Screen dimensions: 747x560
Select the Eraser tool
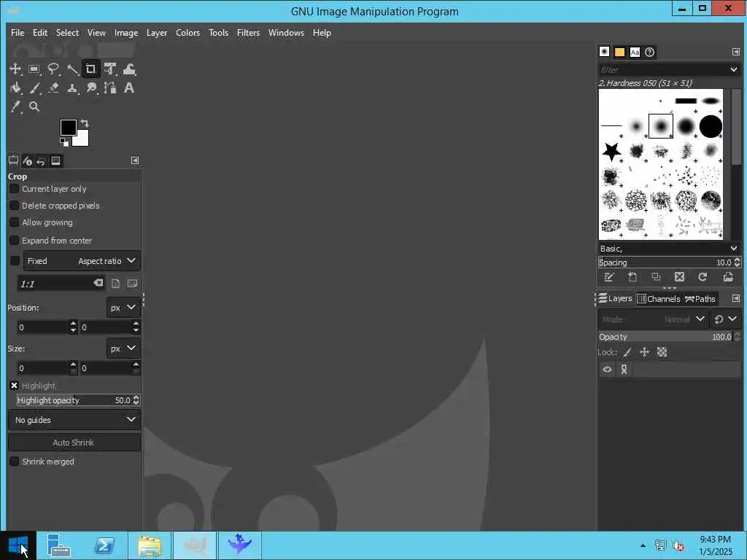[x=53, y=87]
